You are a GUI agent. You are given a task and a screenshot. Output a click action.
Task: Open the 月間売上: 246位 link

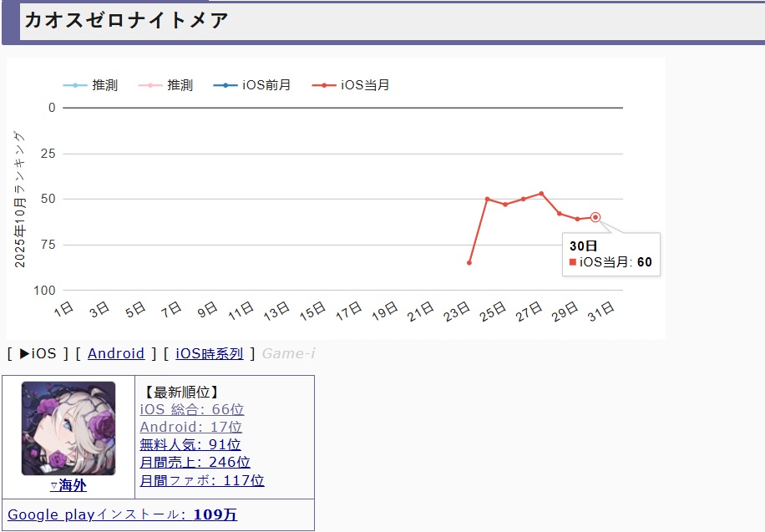coord(195,462)
